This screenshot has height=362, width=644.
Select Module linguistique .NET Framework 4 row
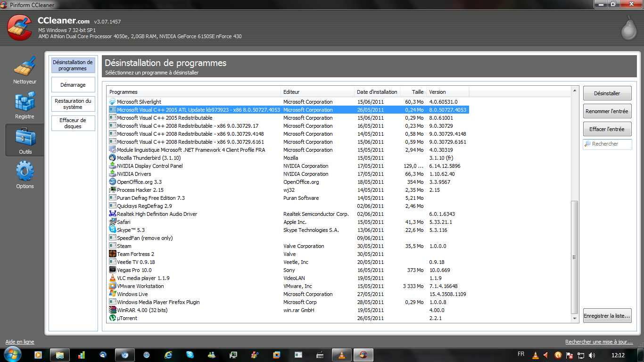coord(288,150)
